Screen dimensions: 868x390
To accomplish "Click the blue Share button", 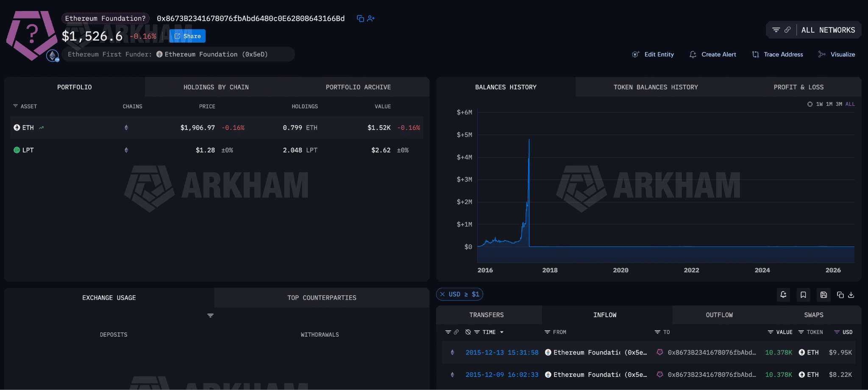I will tap(187, 36).
